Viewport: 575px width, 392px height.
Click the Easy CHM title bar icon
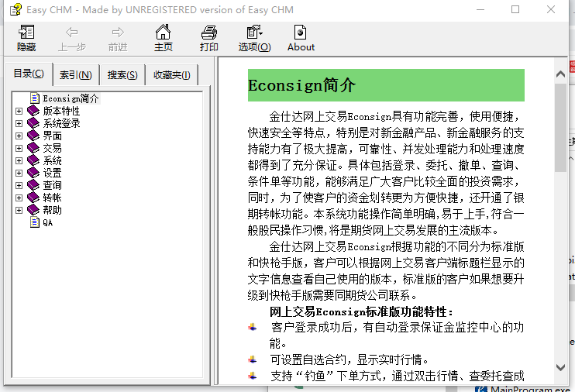click(x=15, y=9)
